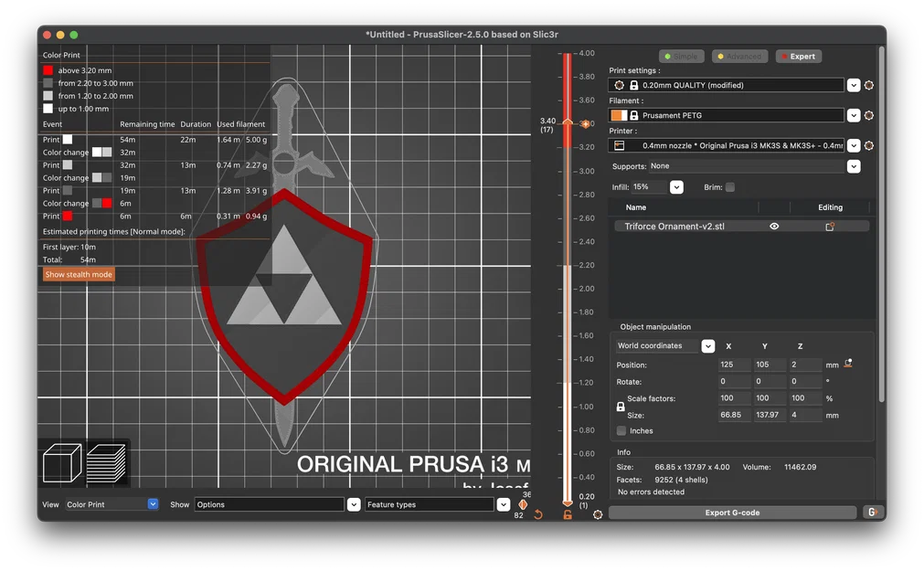Click the lower layer slider thumb at 0.20
Image resolution: width=924 pixels, height=571 pixels.
(568, 502)
